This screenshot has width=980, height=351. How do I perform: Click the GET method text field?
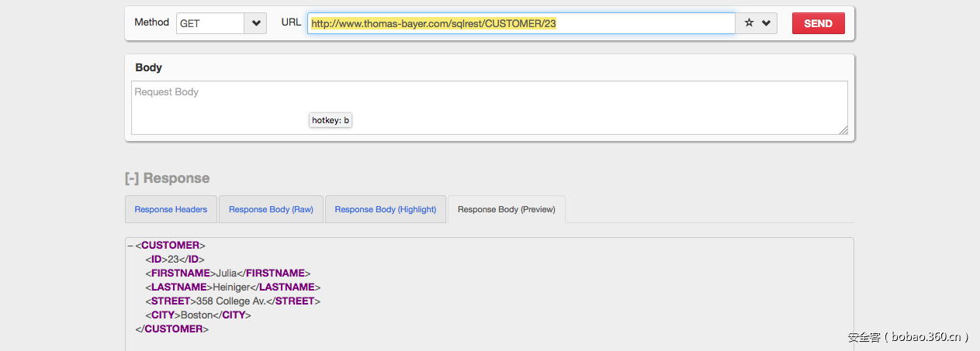click(210, 23)
